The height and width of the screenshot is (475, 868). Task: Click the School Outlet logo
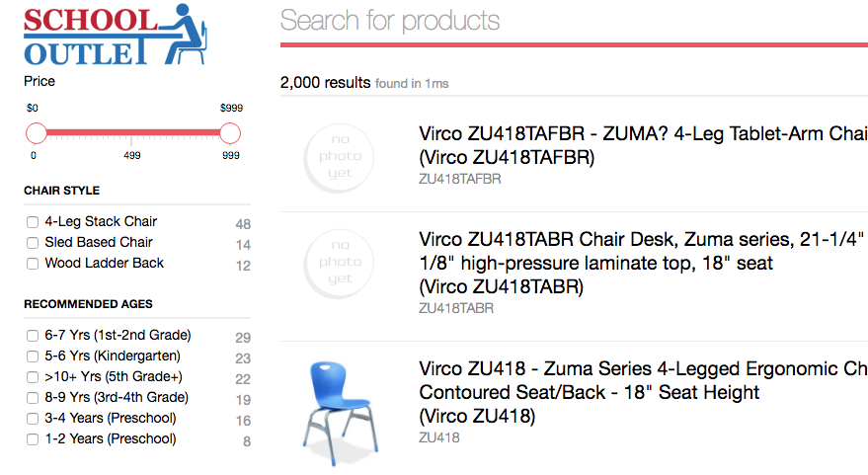116,35
